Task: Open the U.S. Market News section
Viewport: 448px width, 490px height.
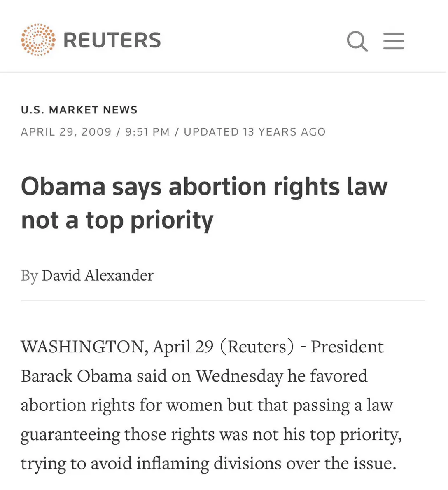Action: pyautogui.click(x=79, y=110)
